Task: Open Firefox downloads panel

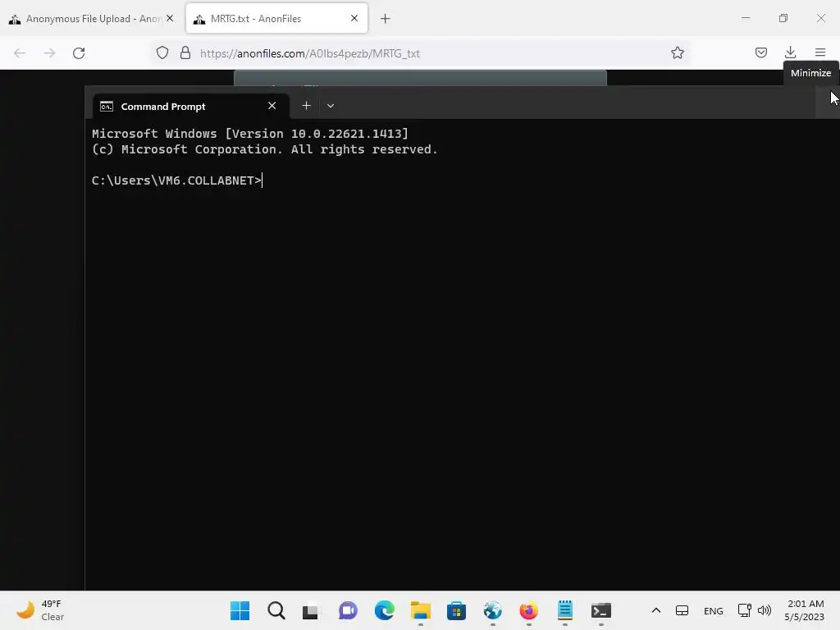Action: pos(790,52)
